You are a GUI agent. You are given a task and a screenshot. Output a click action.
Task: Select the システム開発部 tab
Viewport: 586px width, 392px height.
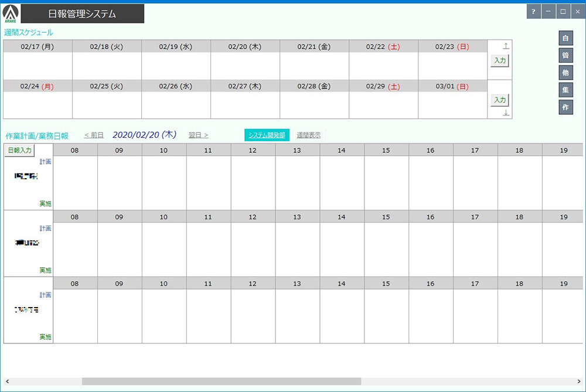pos(267,135)
